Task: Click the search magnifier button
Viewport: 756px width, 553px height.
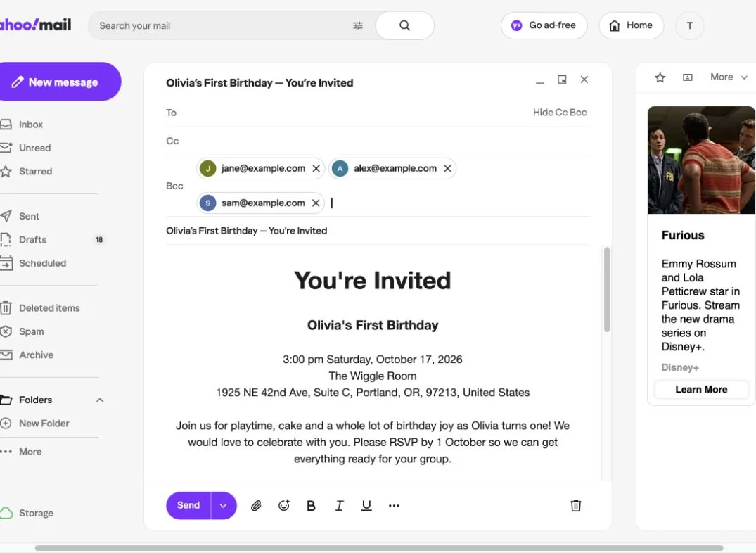Action: point(404,25)
